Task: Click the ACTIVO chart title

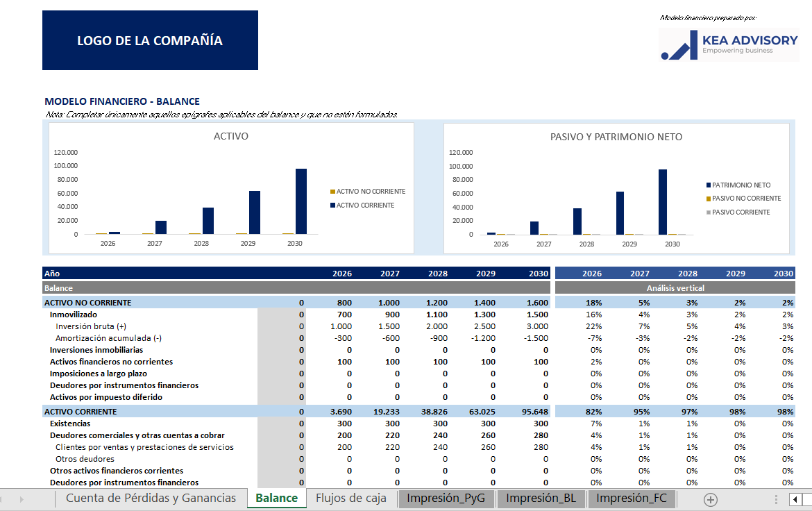Action: pos(230,137)
